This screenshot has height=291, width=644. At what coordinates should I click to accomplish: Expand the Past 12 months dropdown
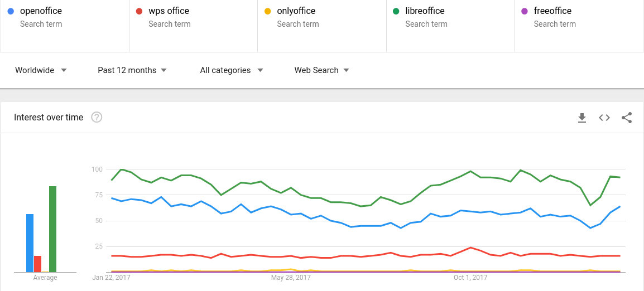coord(132,70)
